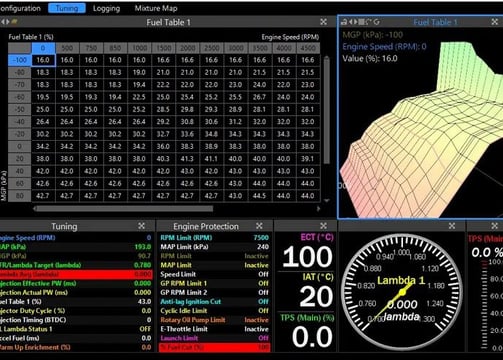Viewport: 503px width, 360px height.
Task: Select the red % Fuel Cut row
Action: click(214, 347)
